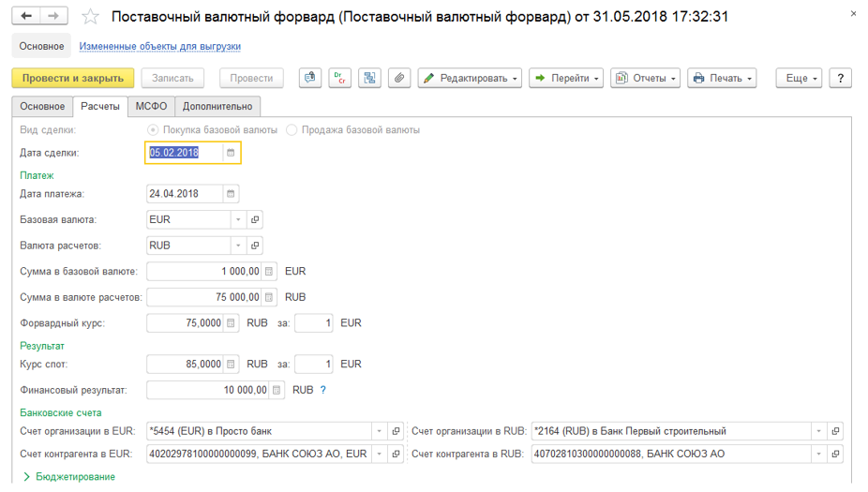The image size is (868, 492).
Task: Click the toolbar icon right of Провести button
Action: 310,78
